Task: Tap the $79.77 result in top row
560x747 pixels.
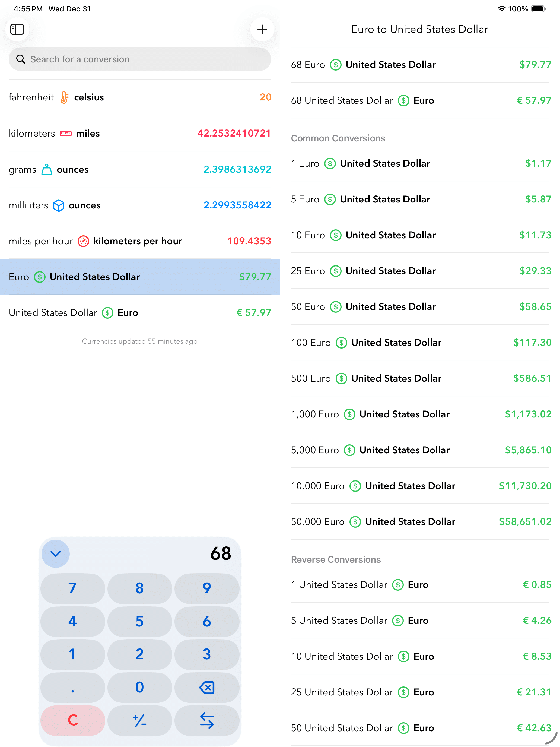Action: click(535, 65)
